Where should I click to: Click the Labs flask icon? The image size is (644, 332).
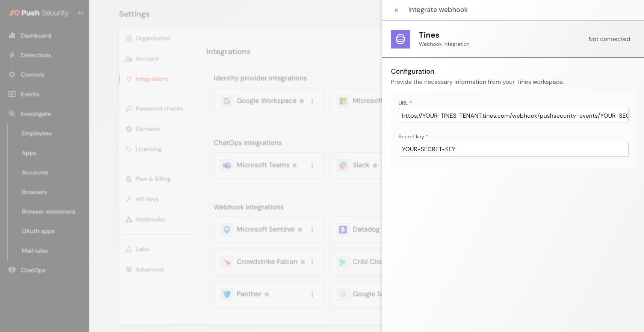tap(129, 249)
